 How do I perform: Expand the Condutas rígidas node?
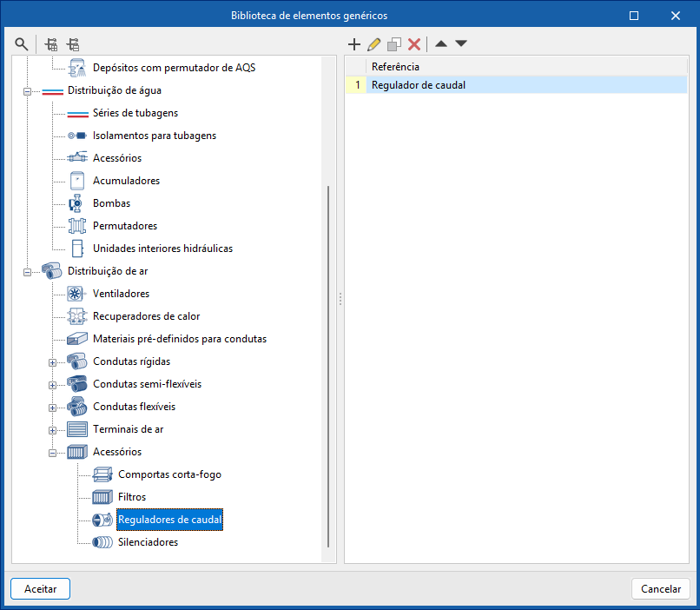(52, 362)
